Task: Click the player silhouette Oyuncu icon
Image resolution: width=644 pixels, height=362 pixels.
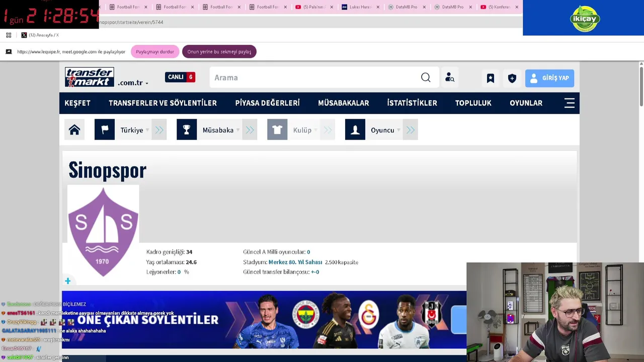Action: point(355,130)
